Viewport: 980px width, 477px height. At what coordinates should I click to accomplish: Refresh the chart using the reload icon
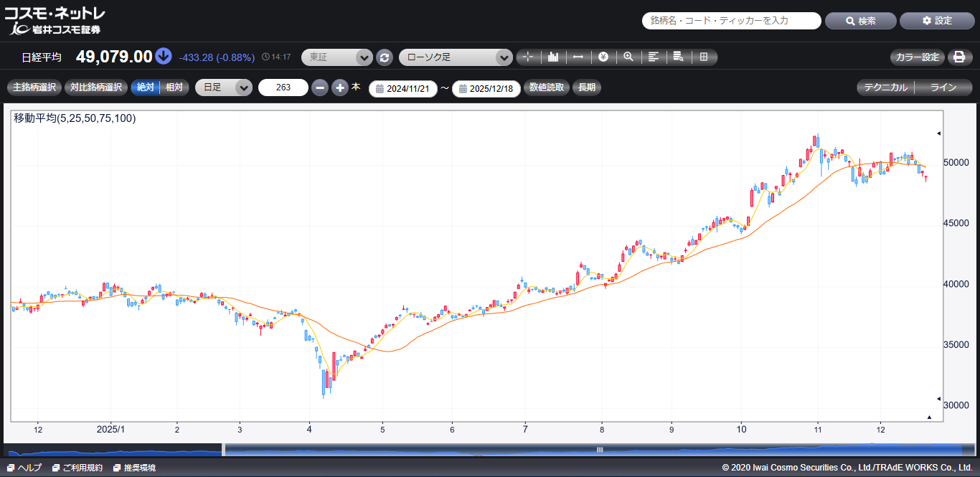[385, 57]
